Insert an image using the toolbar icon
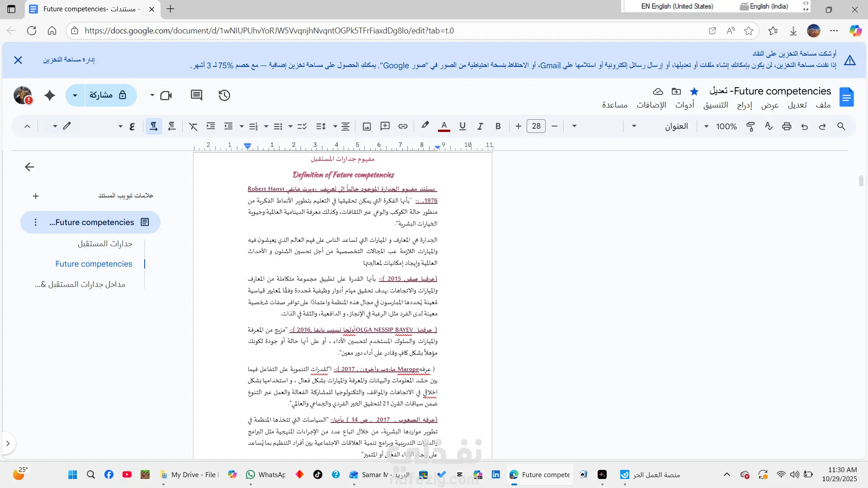Viewport: 868px width, 488px height. pos(367,126)
